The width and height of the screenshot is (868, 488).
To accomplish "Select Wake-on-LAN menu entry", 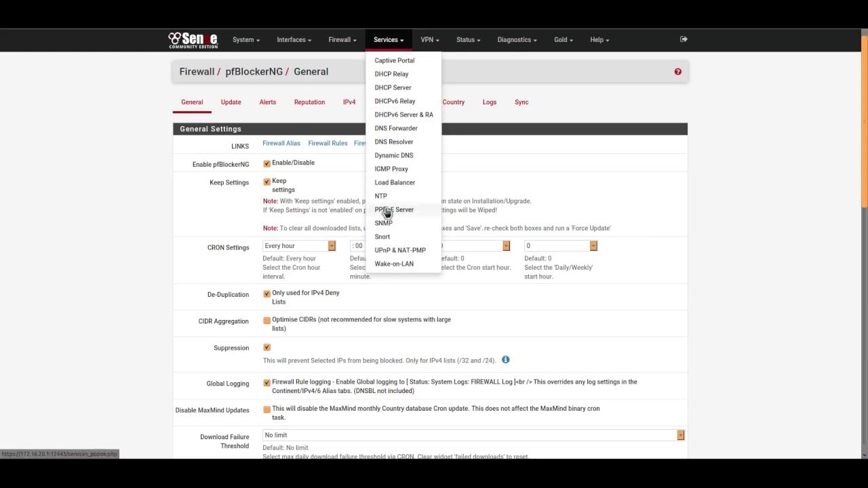I will pyautogui.click(x=394, y=264).
